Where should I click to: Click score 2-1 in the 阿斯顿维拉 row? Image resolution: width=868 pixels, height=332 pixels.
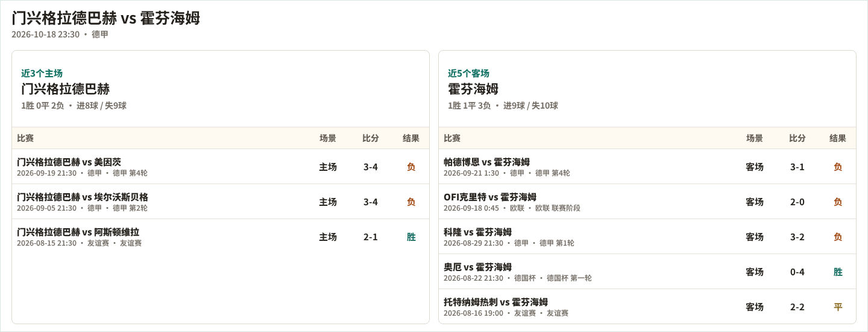(x=371, y=237)
